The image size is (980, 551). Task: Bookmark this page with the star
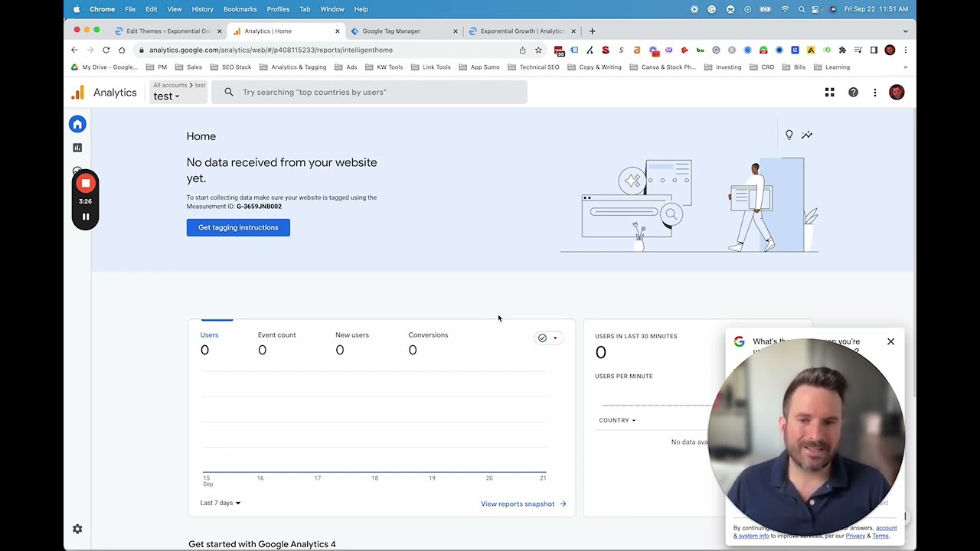tap(538, 50)
